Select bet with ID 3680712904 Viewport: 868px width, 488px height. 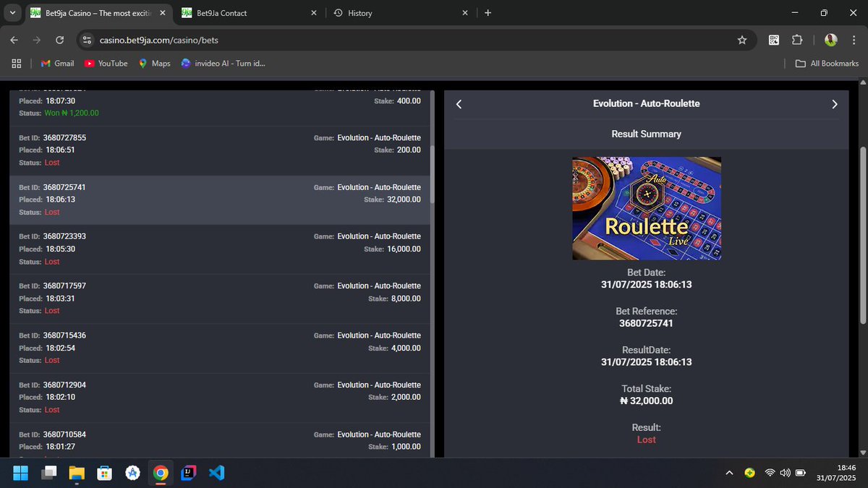click(x=220, y=398)
